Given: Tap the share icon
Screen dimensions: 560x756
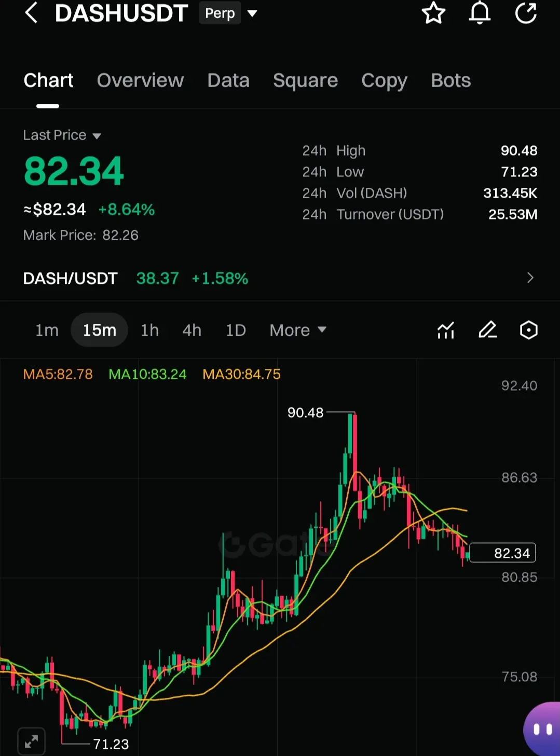Looking at the screenshot, I should 526,13.
